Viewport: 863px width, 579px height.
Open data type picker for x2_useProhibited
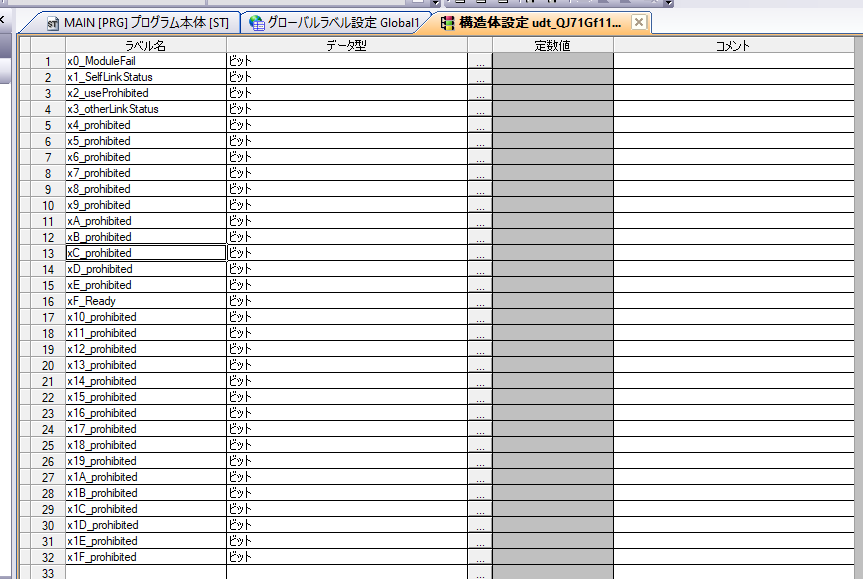click(480, 93)
